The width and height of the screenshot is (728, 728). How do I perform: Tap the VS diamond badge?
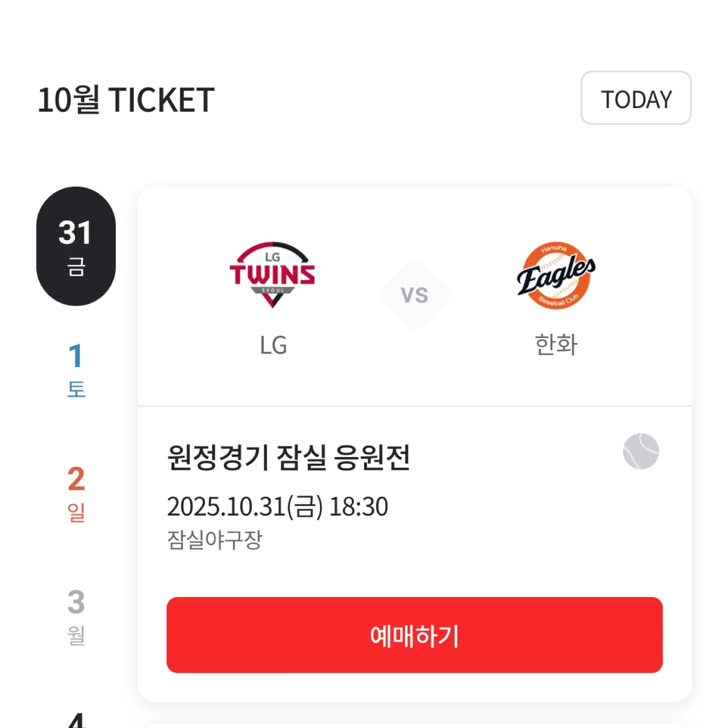coord(415,295)
